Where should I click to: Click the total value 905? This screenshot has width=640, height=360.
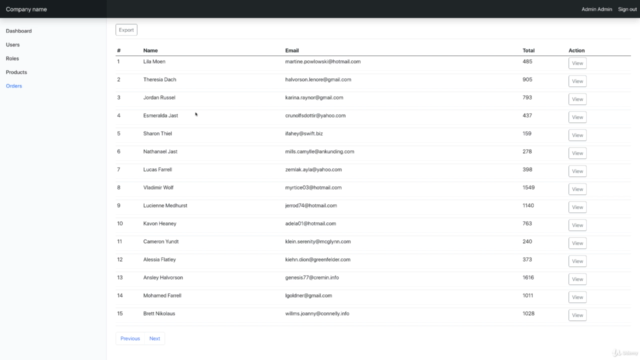pos(527,80)
